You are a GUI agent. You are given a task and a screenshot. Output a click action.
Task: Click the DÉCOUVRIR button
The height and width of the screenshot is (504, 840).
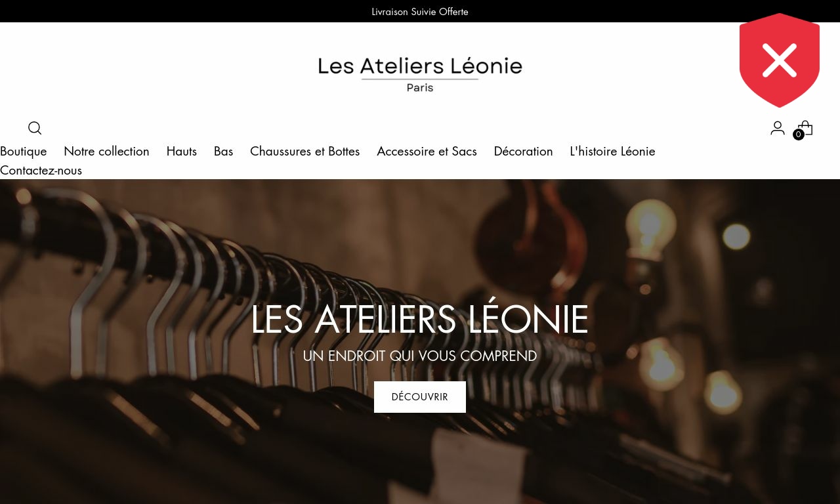point(420,397)
